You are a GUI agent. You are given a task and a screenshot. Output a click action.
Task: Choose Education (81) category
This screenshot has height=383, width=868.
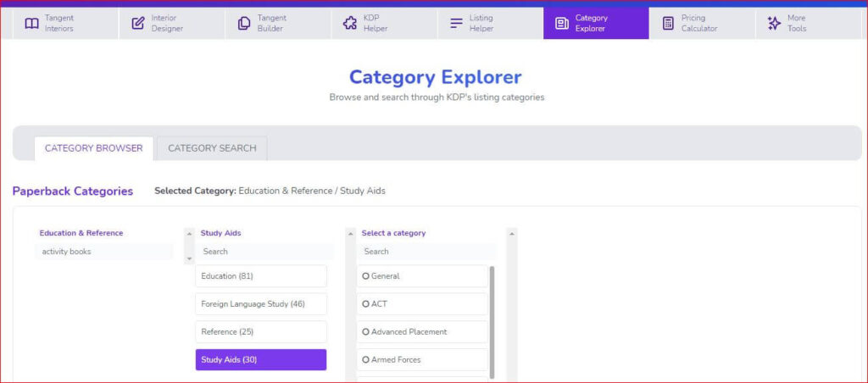click(x=261, y=276)
